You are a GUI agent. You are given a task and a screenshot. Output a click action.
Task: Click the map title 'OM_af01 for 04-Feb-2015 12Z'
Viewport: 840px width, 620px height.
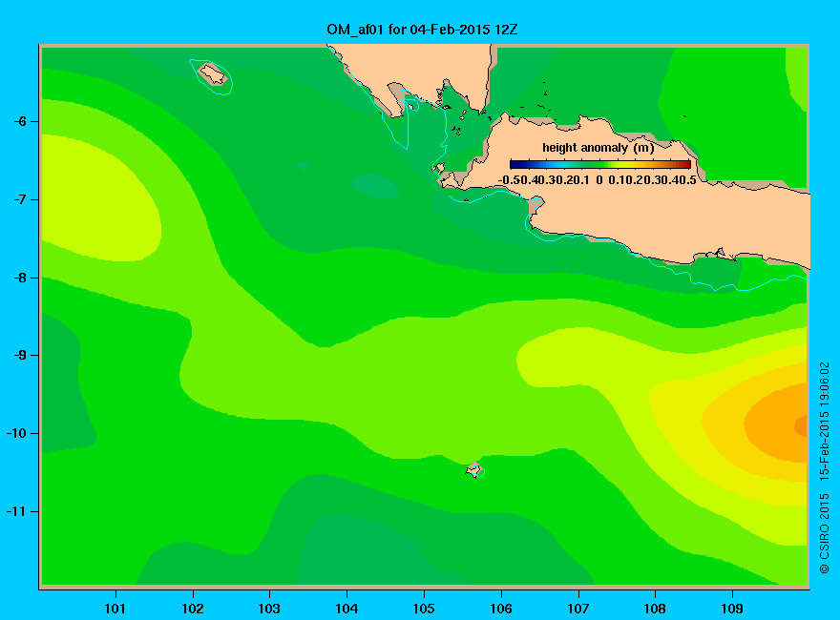coord(422,30)
